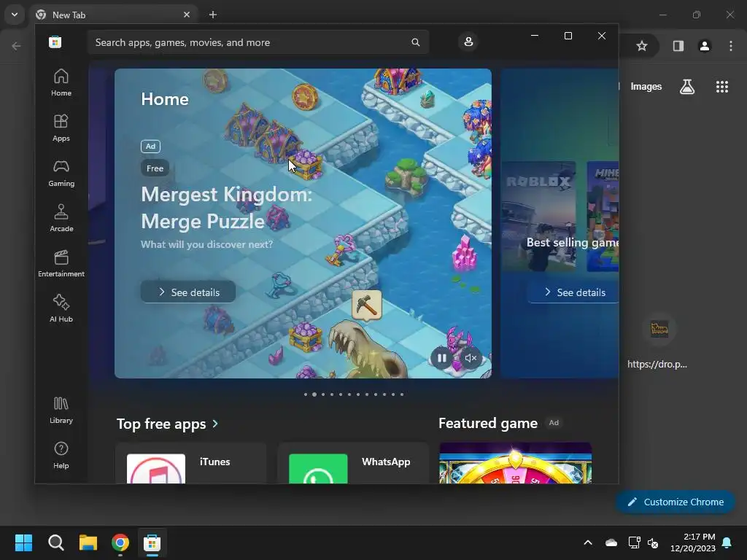Click Customize Chrome button
Image resolution: width=747 pixels, height=560 pixels.
click(675, 502)
